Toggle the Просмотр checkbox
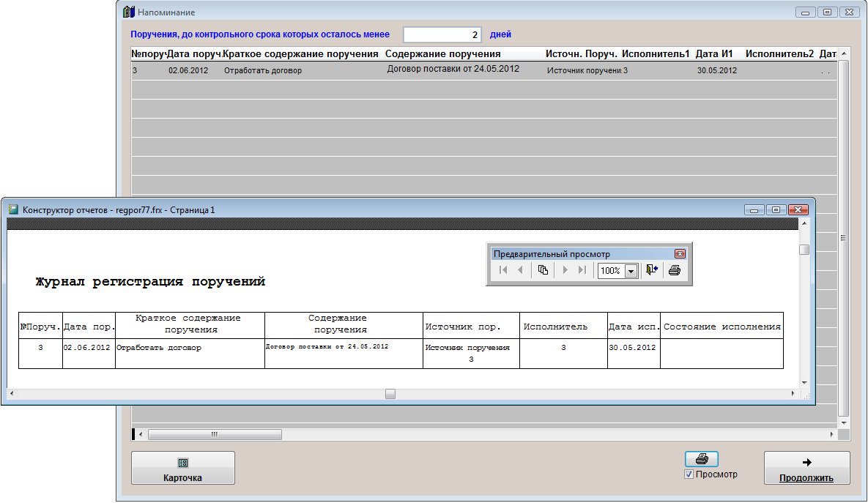 (x=689, y=474)
